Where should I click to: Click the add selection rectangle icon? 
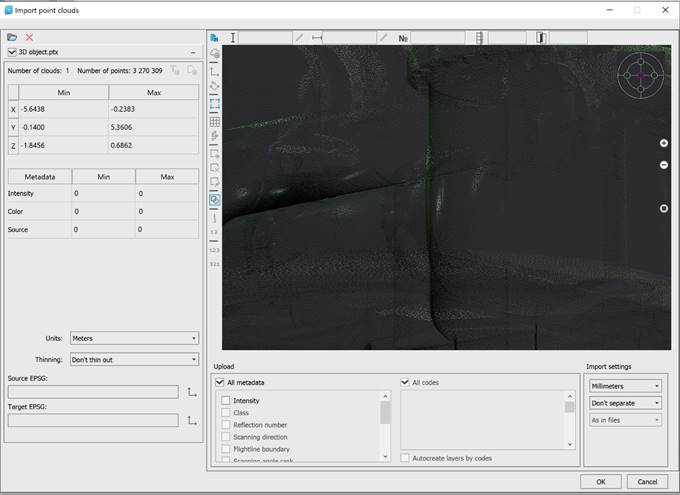coord(215,154)
